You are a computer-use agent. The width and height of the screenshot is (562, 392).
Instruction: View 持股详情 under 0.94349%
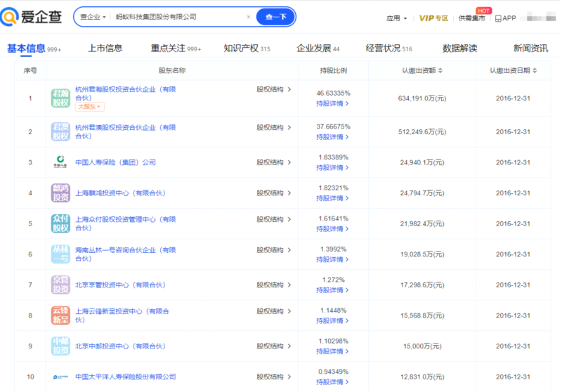pos(332,382)
